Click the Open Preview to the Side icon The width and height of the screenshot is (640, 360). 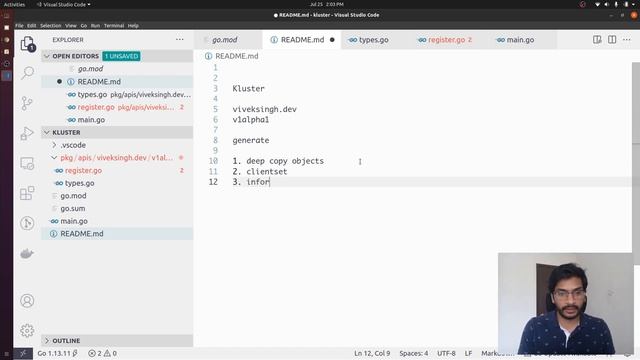(597, 40)
